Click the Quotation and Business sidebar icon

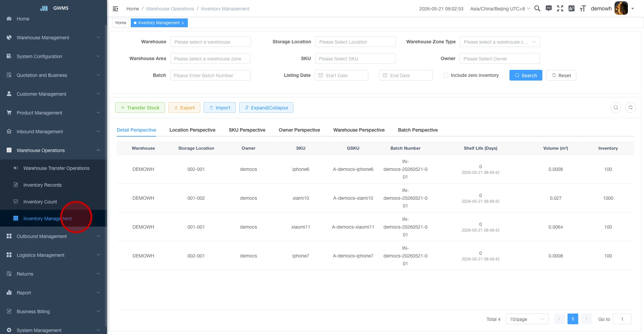(9, 75)
